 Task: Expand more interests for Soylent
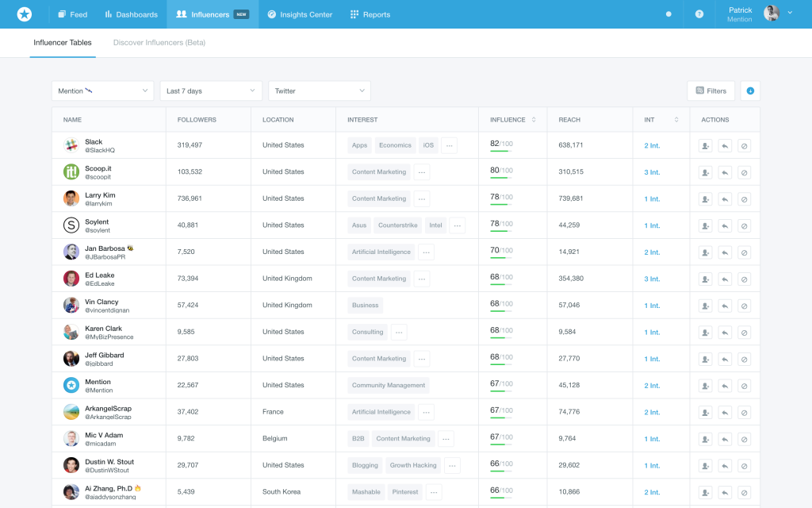pyautogui.click(x=458, y=225)
